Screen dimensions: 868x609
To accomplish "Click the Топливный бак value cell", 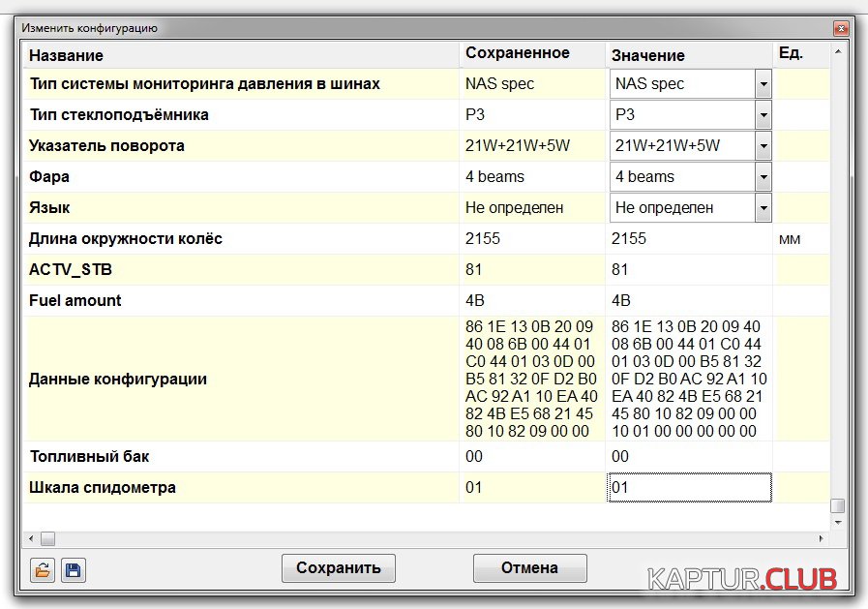I will pyautogui.click(x=688, y=457).
